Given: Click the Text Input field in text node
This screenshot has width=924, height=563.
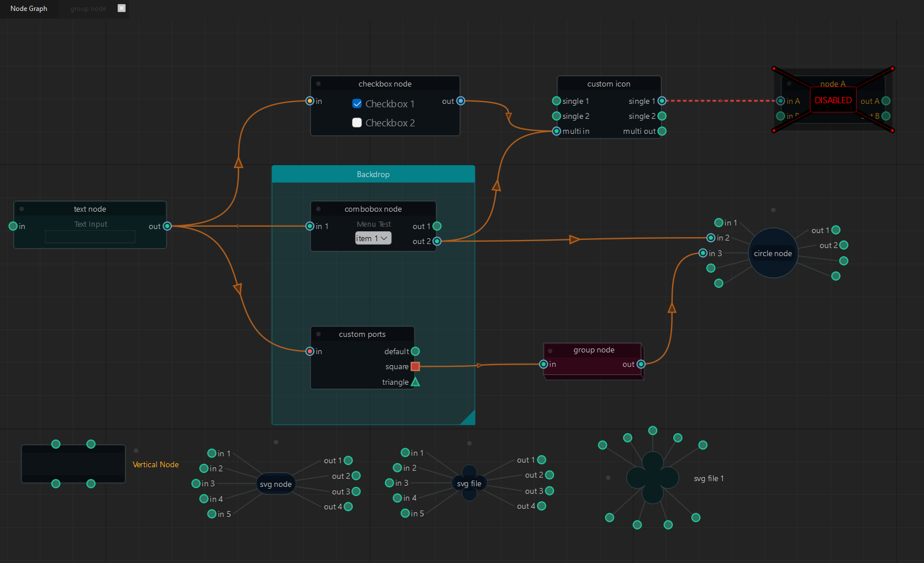Looking at the screenshot, I should [90, 237].
